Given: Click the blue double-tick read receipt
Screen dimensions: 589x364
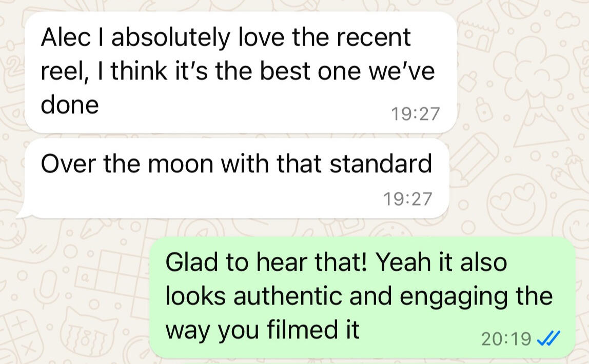Looking at the screenshot, I should (549, 338).
